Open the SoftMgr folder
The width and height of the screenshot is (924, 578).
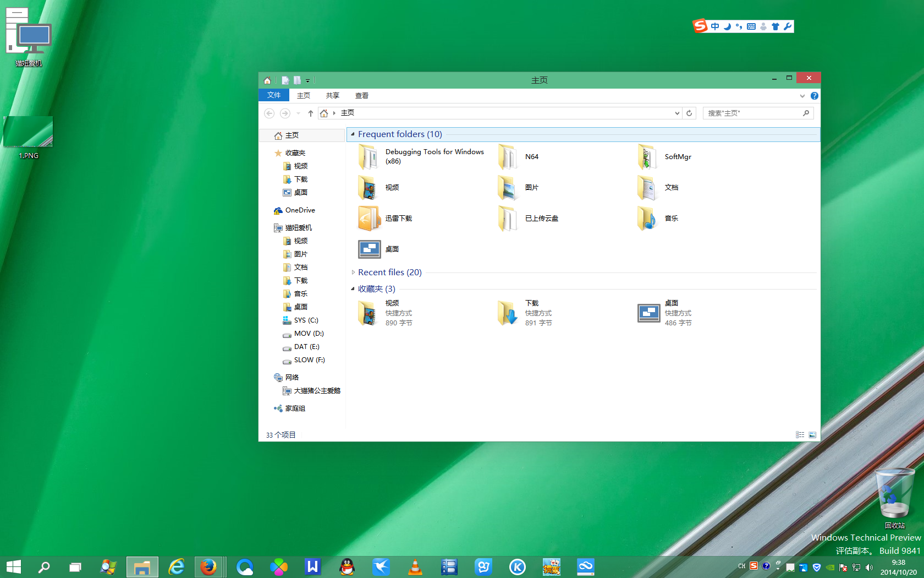[664, 157]
